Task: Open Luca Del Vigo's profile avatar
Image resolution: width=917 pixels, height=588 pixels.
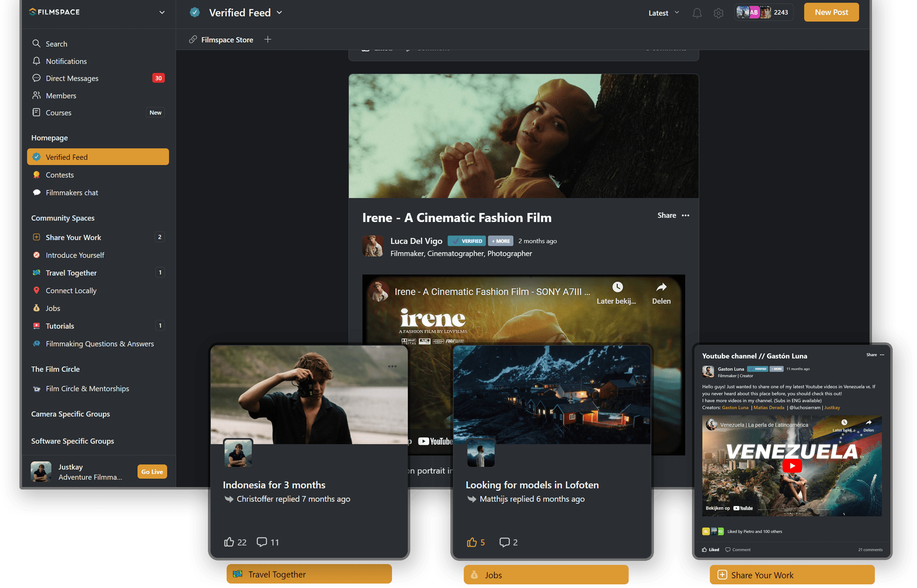Action: [373, 246]
